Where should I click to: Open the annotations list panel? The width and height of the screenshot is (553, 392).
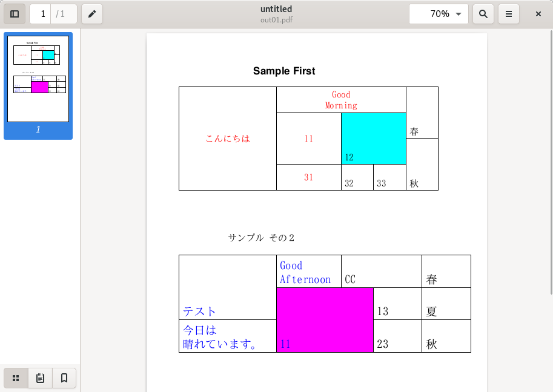tap(39, 377)
